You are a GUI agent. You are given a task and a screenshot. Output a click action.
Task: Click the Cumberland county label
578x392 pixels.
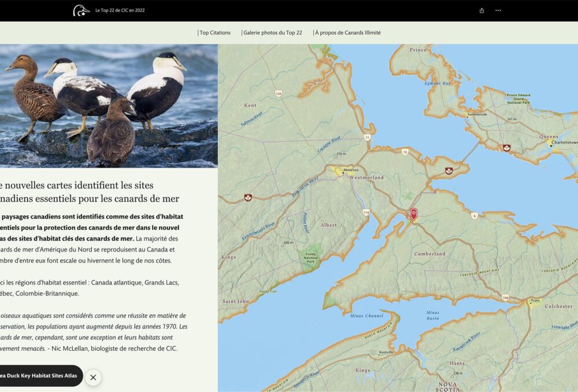click(429, 254)
